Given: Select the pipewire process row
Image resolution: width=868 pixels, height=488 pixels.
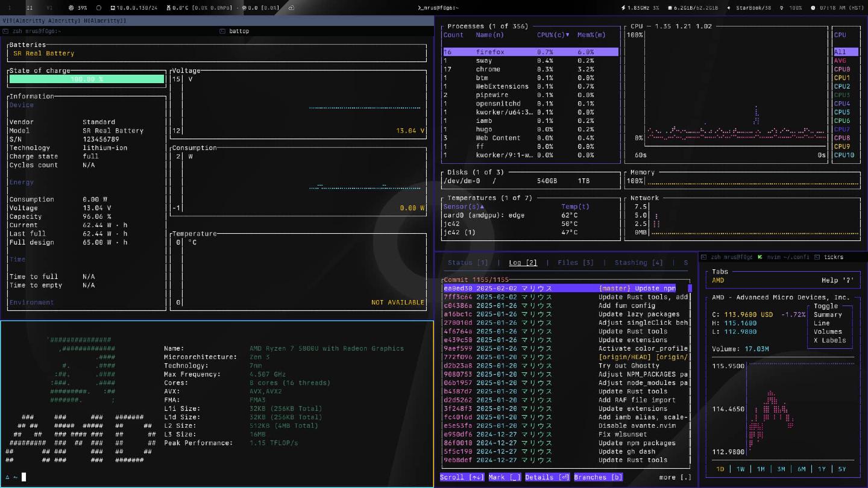Looking at the screenshot, I should pyautogui.click(x=530, y=95).
